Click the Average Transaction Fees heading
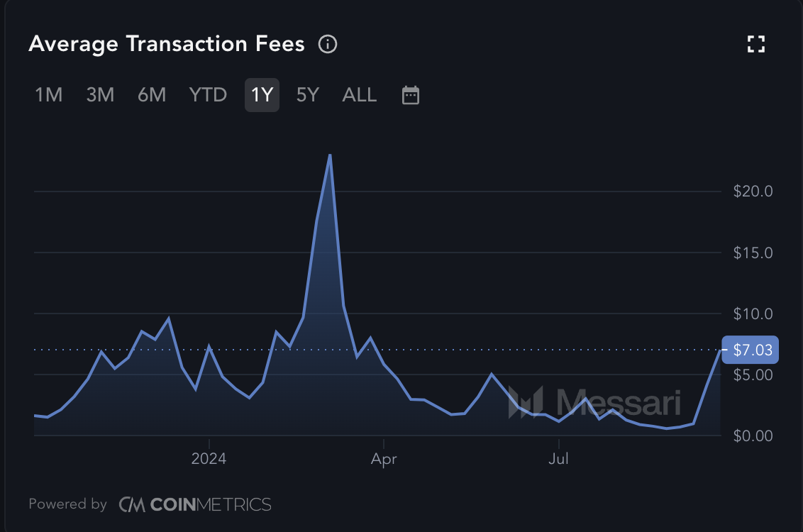The width and height of the screenshot is (803, 532). click(167, 43)
